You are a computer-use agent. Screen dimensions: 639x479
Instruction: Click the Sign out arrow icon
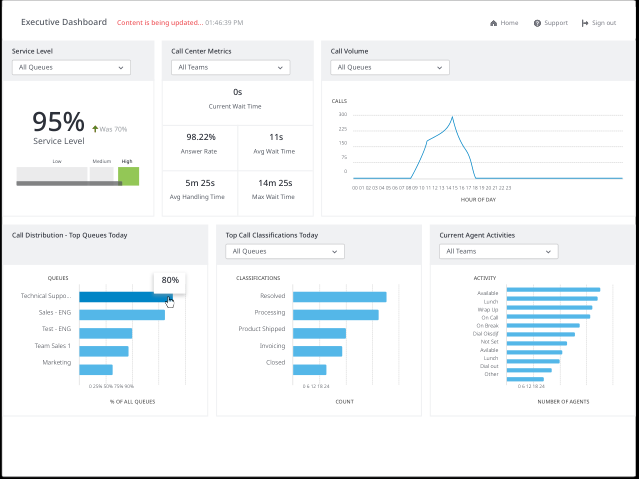pyautogui.click(x=583, y=22)
